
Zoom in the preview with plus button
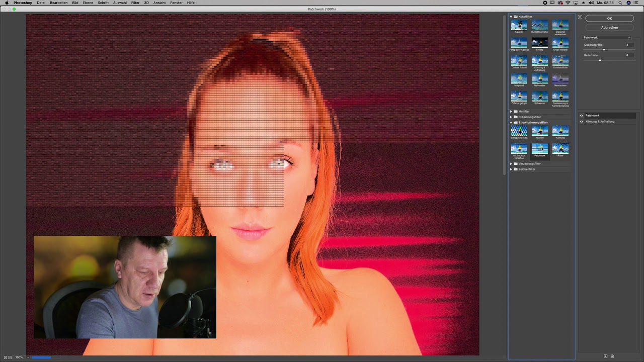tap(10, 357)
